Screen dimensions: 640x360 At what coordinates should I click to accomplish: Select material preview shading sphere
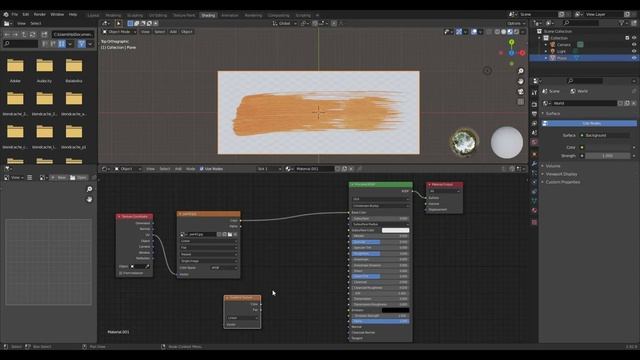tap(510, 31)
